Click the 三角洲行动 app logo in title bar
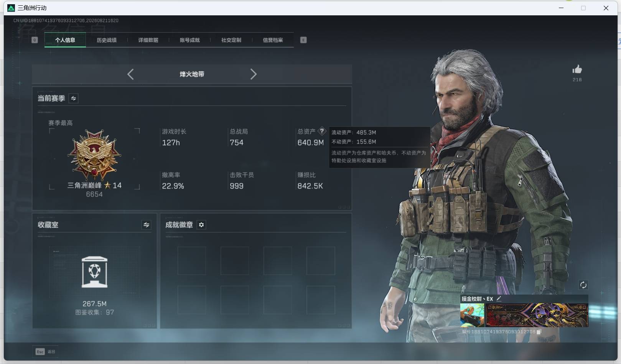The width and height of the screenshot is (621, 364). [11, 8]
